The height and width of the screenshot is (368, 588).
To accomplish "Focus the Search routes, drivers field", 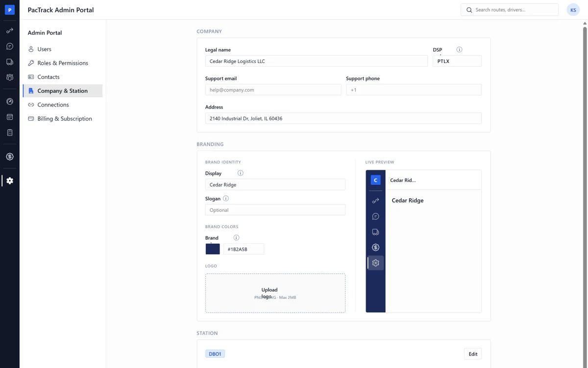I will tap(510, 10).
